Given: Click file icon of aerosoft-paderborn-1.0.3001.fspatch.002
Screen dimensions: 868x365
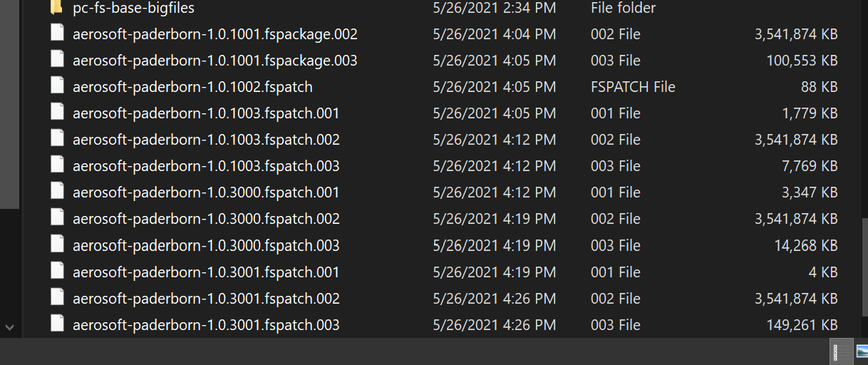Looking at the screenshot, I should (x=57, y=298).
